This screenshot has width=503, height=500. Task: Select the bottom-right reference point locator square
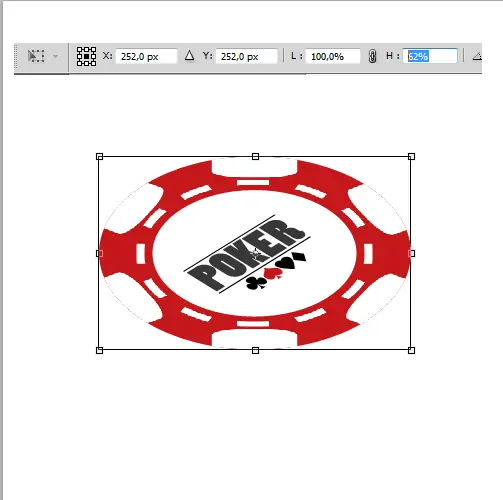[x=93, y=63]
